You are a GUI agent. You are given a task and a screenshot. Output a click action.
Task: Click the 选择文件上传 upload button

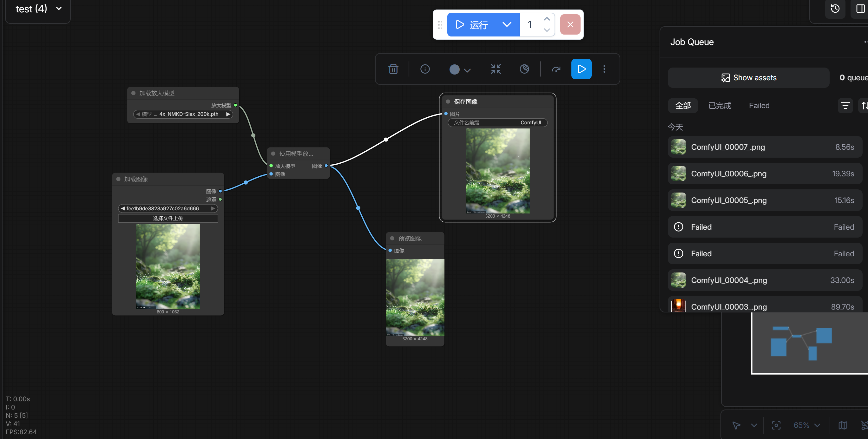(x=168, y=218)
